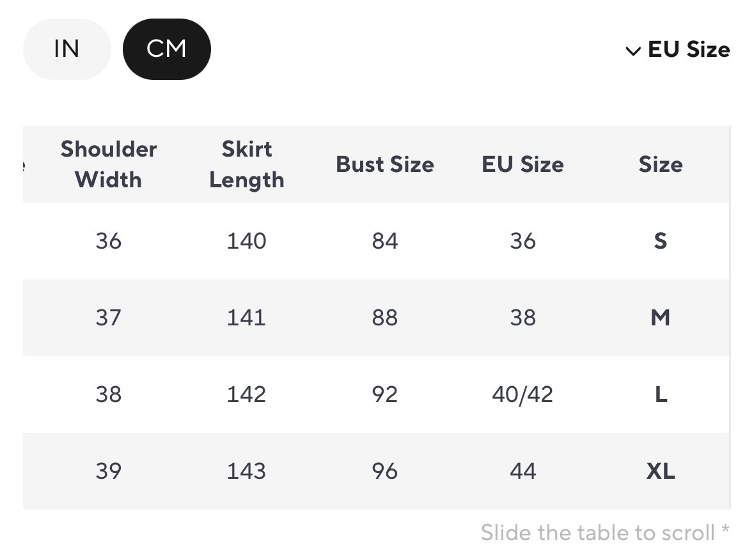Screen dimensions: 754x560
Task: Click shoulder width value 37
Action: pyautogui.click(x=108, y=318)
